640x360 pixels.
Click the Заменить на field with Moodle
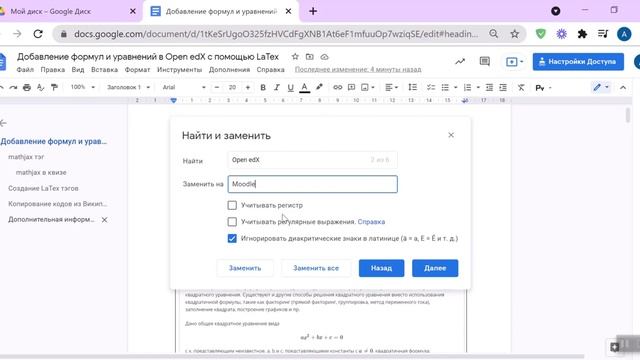point(312,184)
